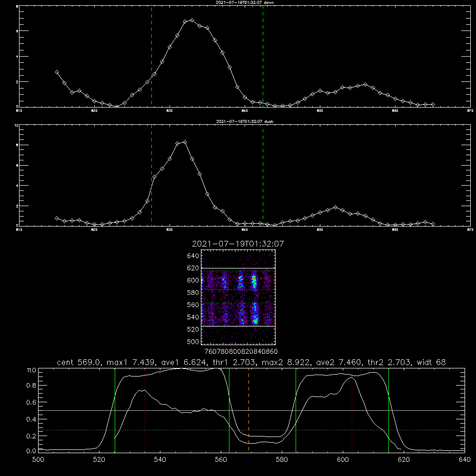
Task: Click the "620" label on bottom plot x-axis
Action: (x=404, y=460)
